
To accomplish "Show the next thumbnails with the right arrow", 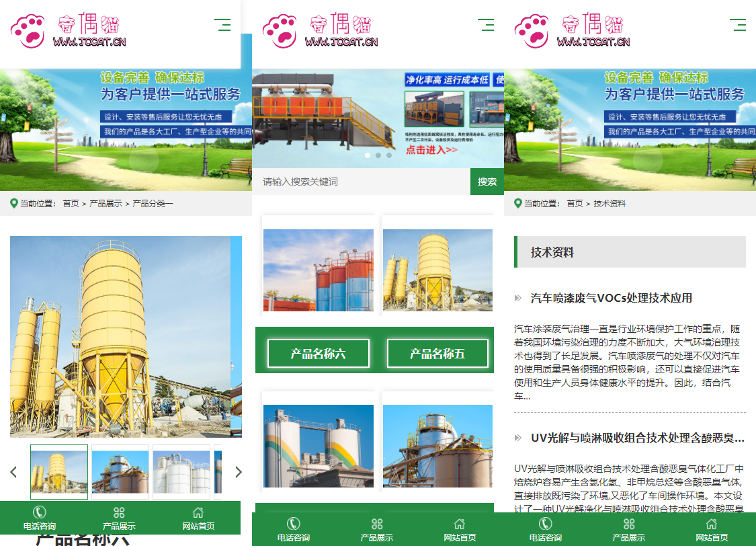I will (x=238, y=472).
